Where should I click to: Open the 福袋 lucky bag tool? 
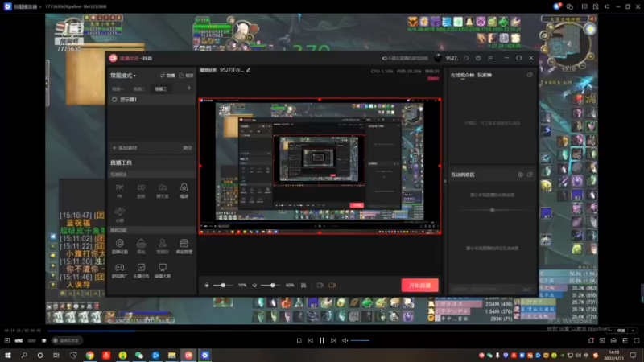[x=184, y=191]
